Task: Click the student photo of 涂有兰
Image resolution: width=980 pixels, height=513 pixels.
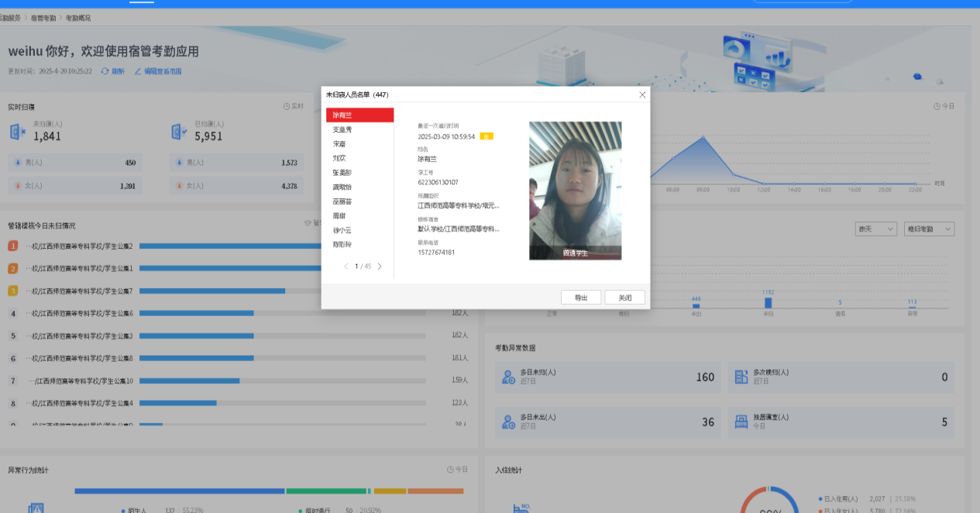Action: pyautogui.click(x=575, y=190)
